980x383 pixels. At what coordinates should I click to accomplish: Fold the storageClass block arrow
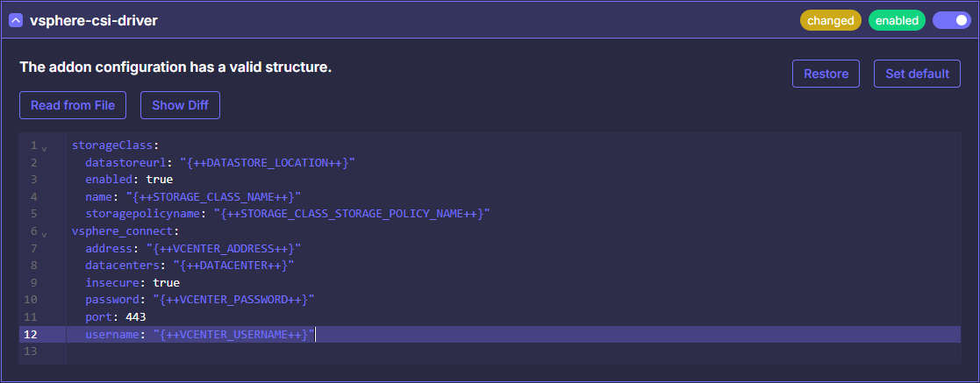(44, 146)
